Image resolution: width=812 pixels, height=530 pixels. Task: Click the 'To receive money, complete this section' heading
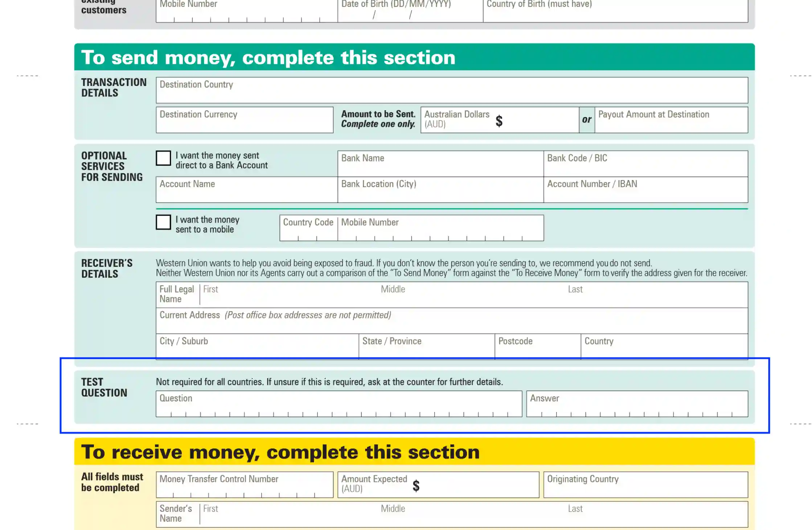tap(280, 452)
